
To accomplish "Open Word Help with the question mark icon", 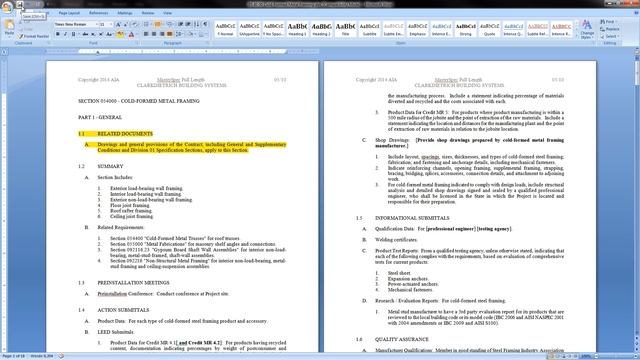I will [636, 13].
